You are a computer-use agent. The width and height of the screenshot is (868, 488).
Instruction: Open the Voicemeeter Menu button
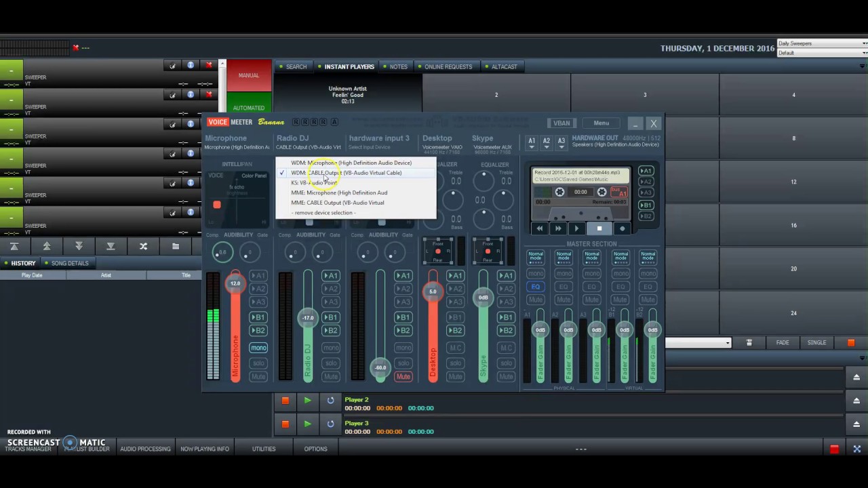tap(601, 123)
